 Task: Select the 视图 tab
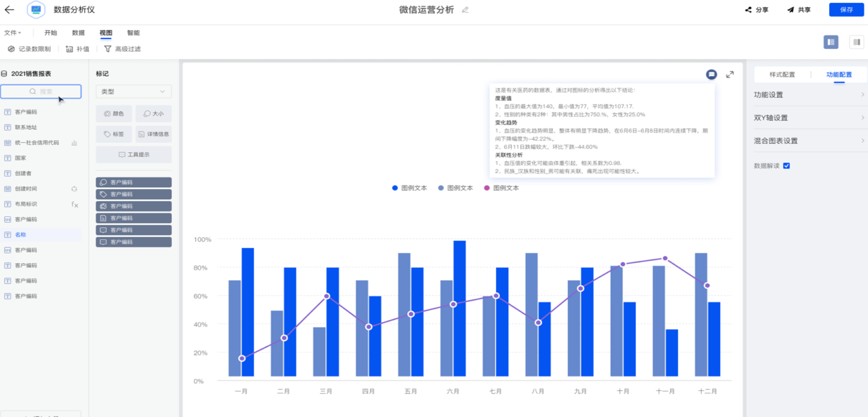click(106, 33)
